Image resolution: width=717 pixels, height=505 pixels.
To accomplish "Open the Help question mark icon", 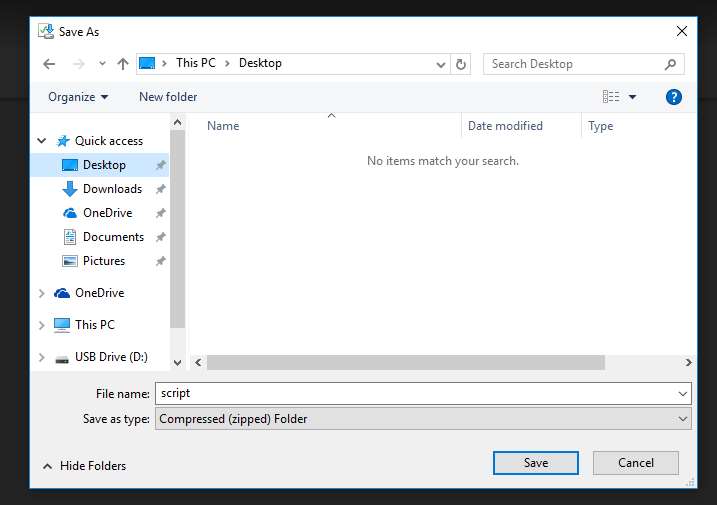I will tap(674, 97).
